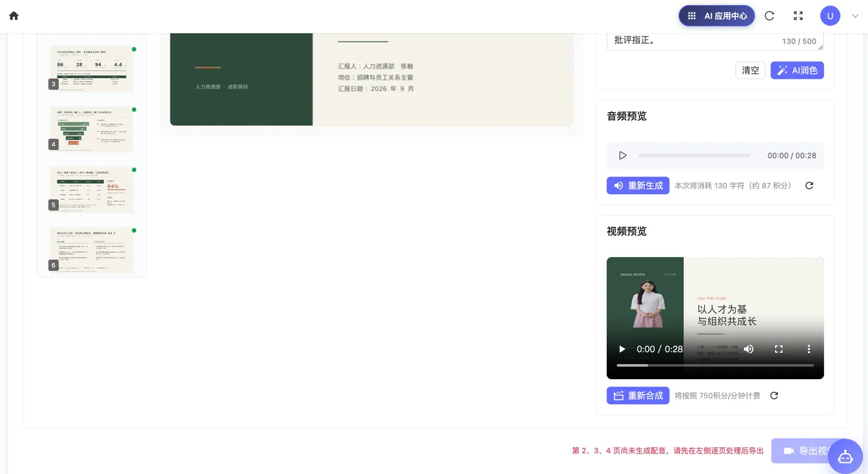The height and width of the screenshot is (474, 868).
Task: Expand the user account dropdown chevron
Action: tap(855, 16)
